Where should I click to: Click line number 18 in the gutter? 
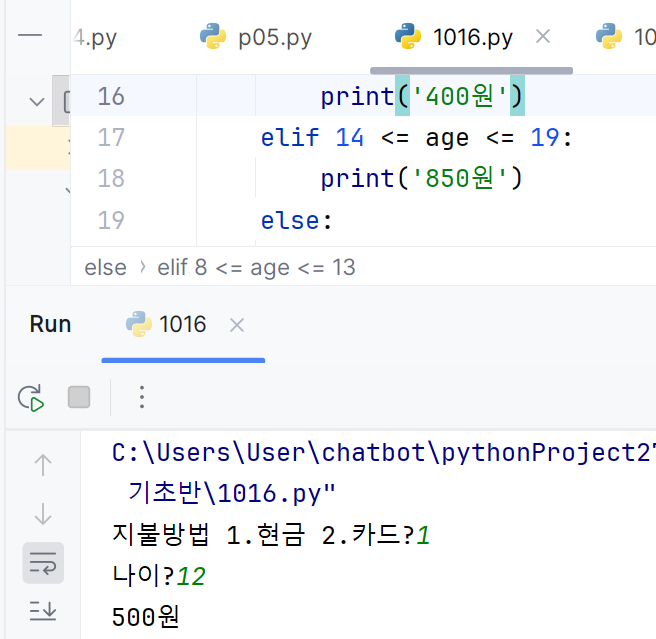111,178
